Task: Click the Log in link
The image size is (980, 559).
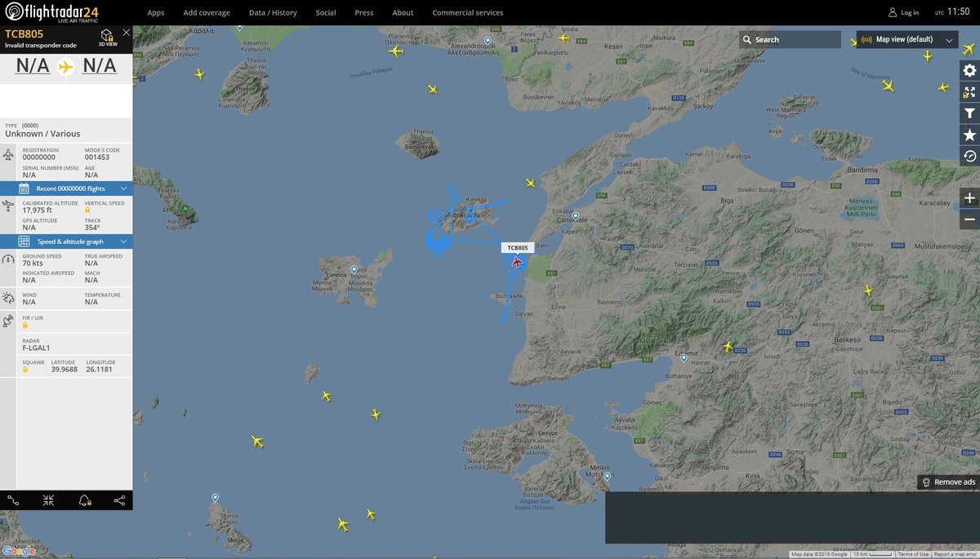Action: click(x=903, y=13)
